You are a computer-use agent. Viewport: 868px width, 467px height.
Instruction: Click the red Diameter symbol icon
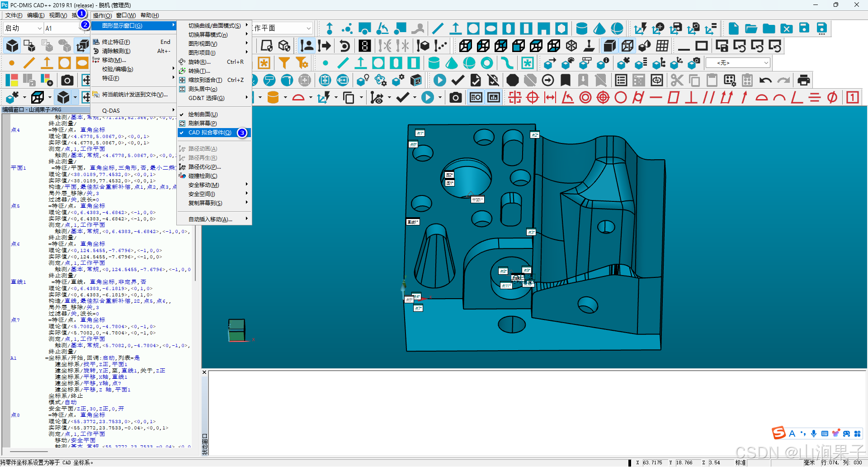pyautogui.click(x=832, y=97)
